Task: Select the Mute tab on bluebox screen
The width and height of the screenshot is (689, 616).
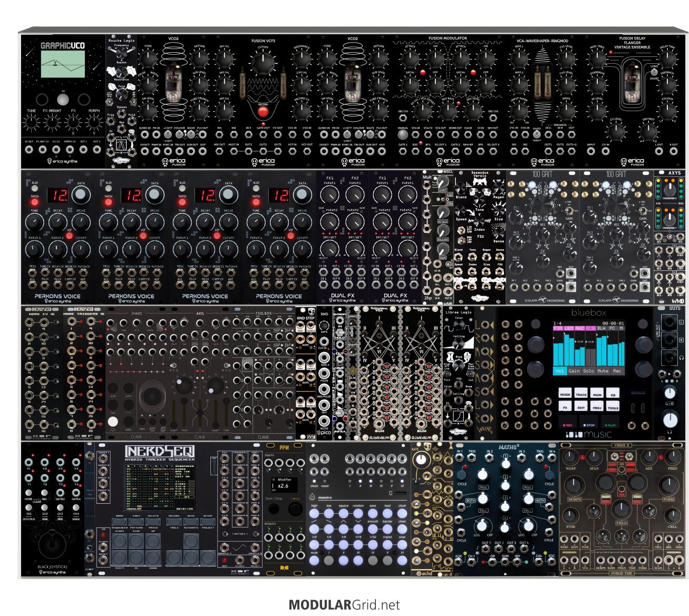Action: (603, 371)
